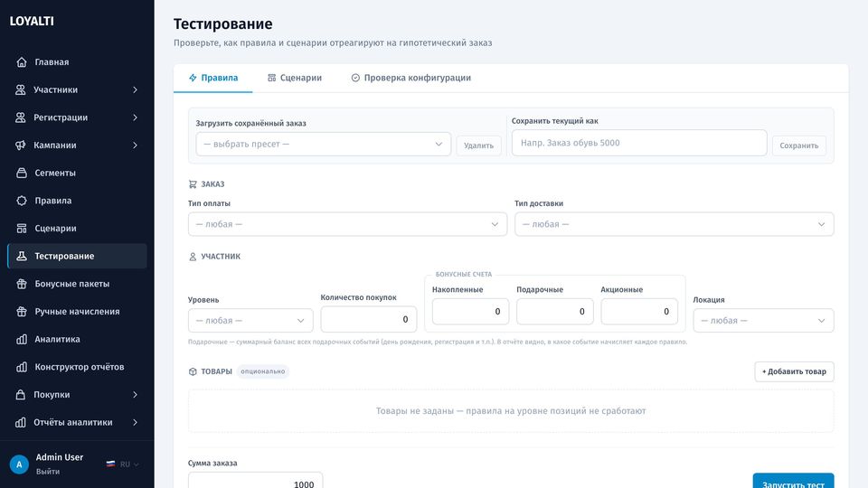868x488 pixels.
Task: Focus the Сохранить текущий как name field
Action: tap(639, 143)
